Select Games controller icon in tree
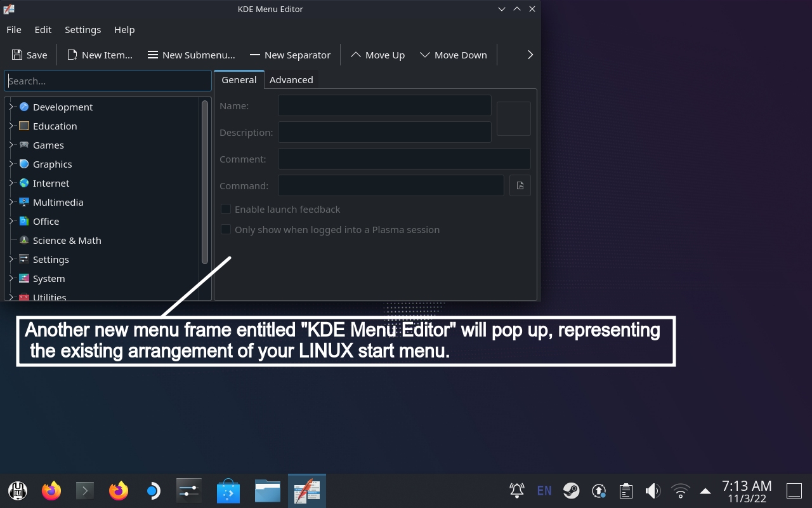 point(24,145)
